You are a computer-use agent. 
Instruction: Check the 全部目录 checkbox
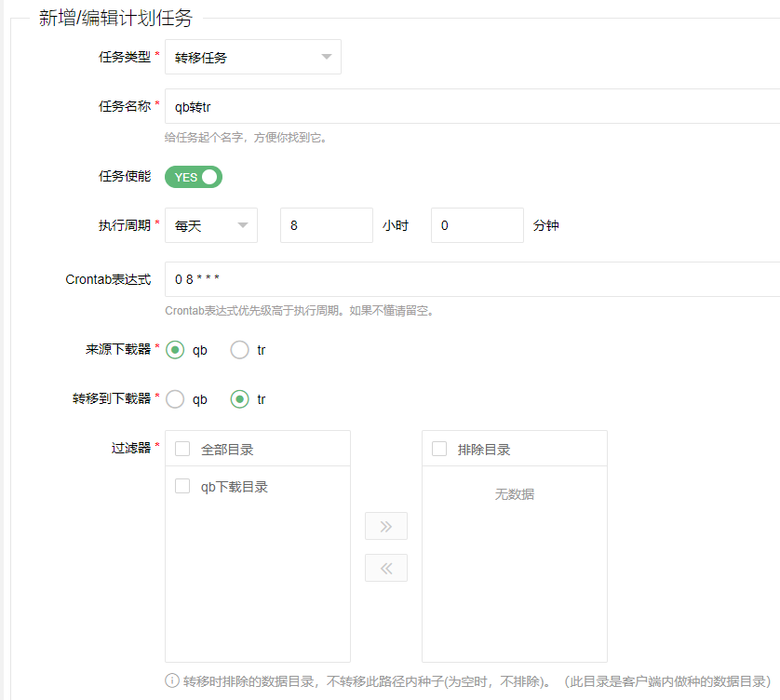[182, 449]
